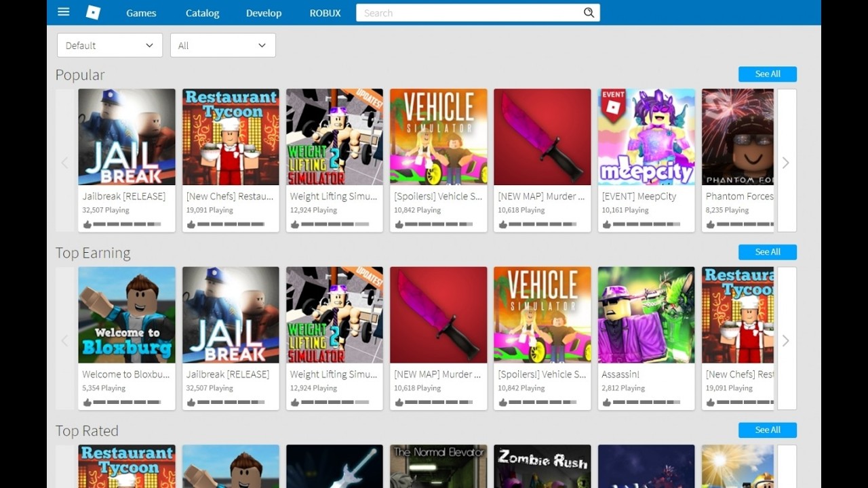Click rating bar under Assassin!
This screenshot has width=868, height=488.
point(647,403)
